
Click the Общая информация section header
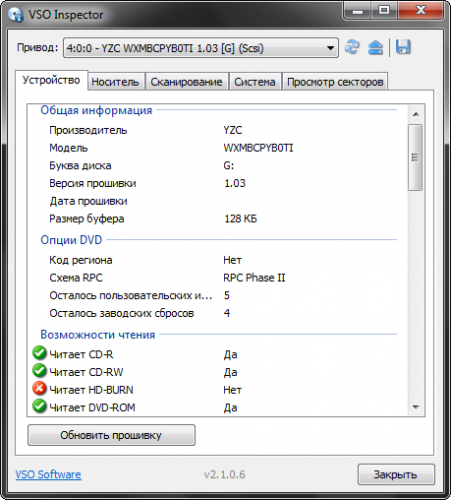point(96,110)
